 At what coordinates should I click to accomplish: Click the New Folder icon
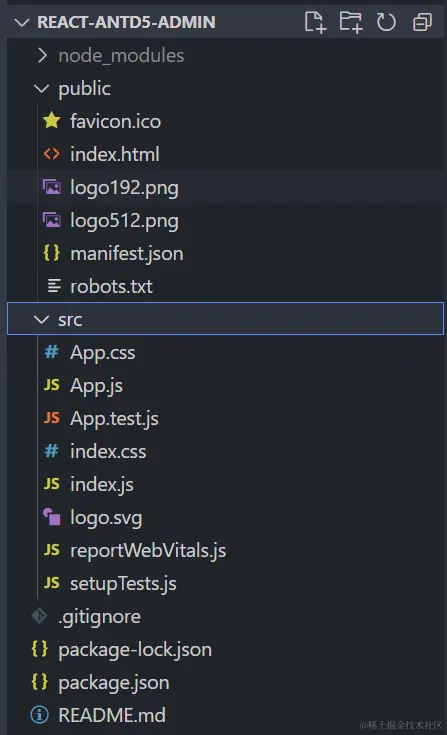coord(351,22)
